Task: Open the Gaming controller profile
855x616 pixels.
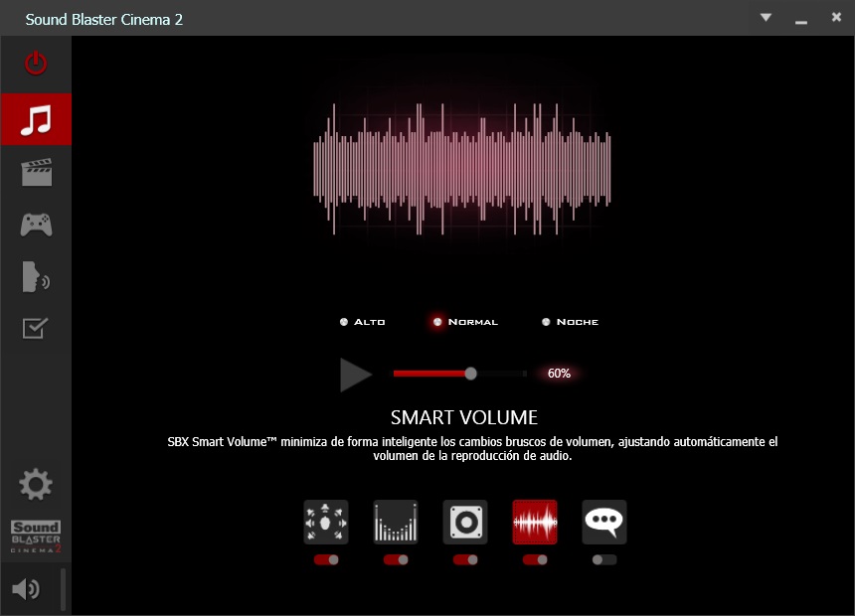Action: [x=37, y=225]
